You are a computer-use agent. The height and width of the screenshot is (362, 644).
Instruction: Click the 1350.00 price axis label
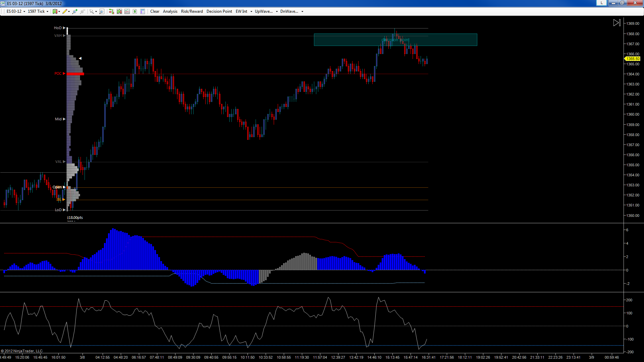pyautogui.click(x=633, y=216)
